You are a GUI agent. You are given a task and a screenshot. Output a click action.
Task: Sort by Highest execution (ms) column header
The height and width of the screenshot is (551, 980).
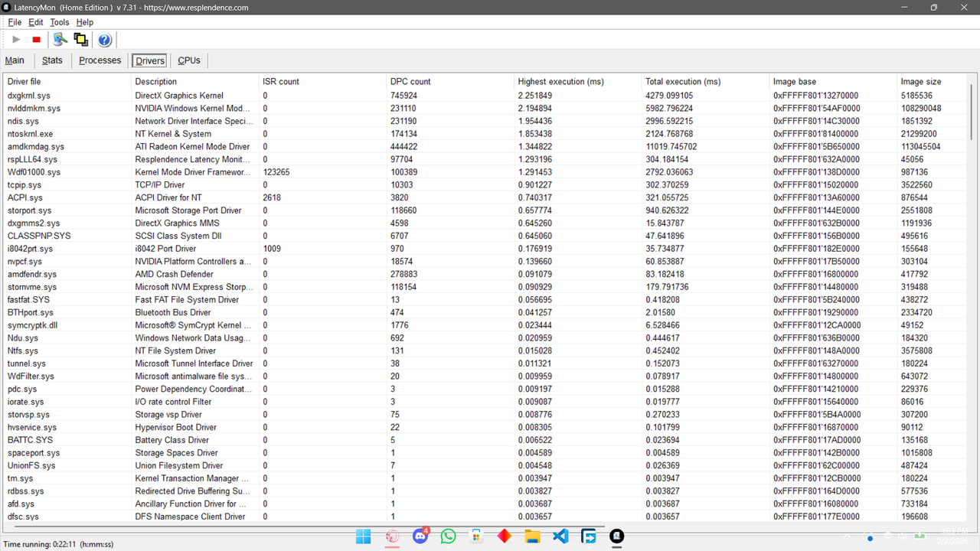577,81
